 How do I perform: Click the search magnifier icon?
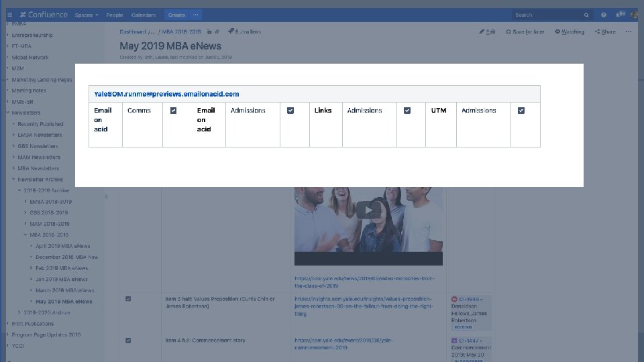pos(586,15)
